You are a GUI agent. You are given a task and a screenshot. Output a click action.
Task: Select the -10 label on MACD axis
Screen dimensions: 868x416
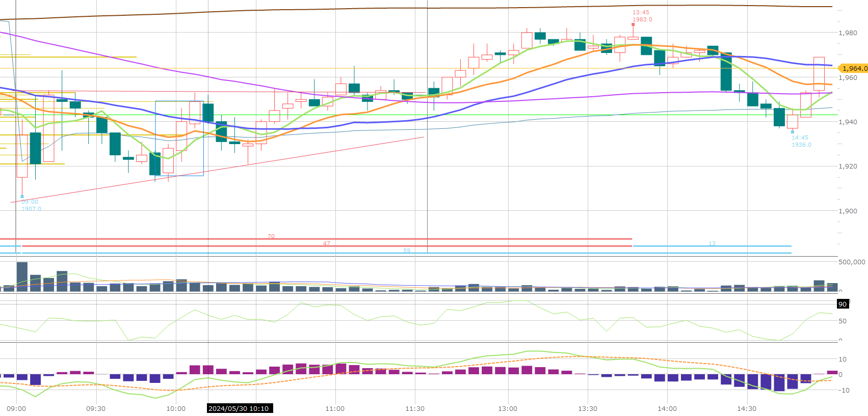[843, 390]
